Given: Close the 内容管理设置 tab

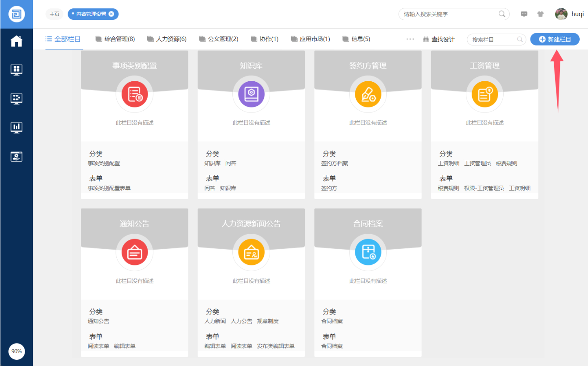Looking at the screenshot, I should pos(111,14).
